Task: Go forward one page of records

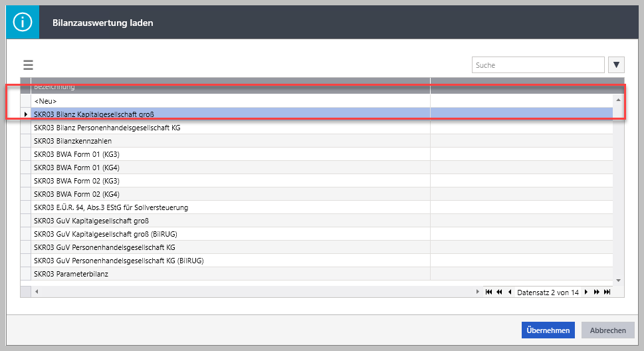Action: (x=596, y=292)
